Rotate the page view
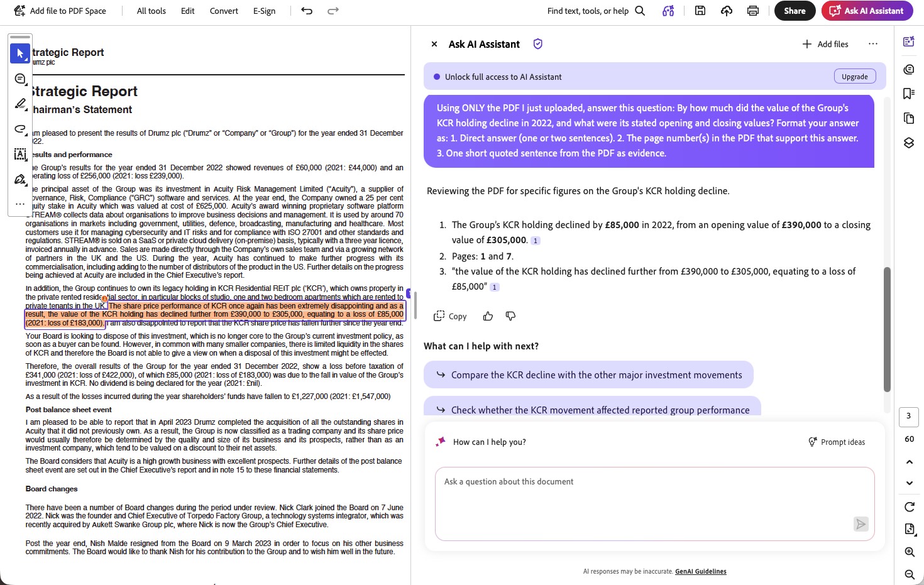The image size is (924, 585). tap(909, 507)
